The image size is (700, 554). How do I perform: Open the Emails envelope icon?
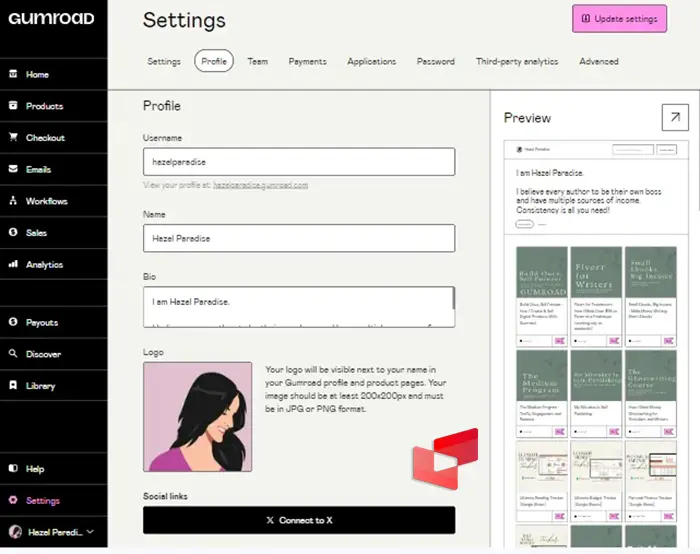(13, 170)
